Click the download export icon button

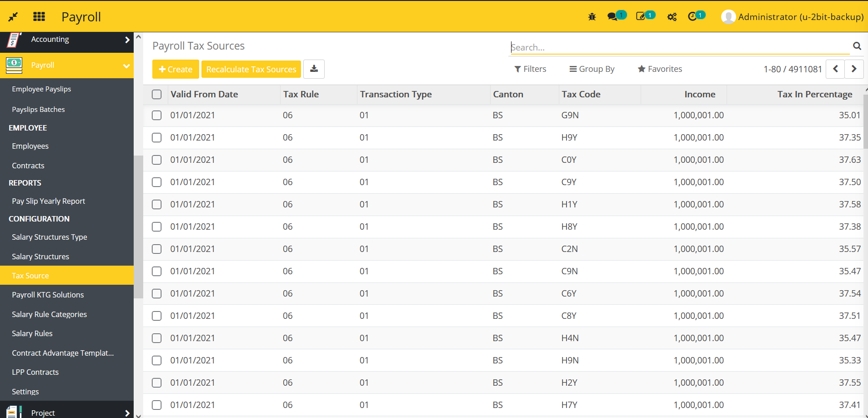[x=314, y=69]
